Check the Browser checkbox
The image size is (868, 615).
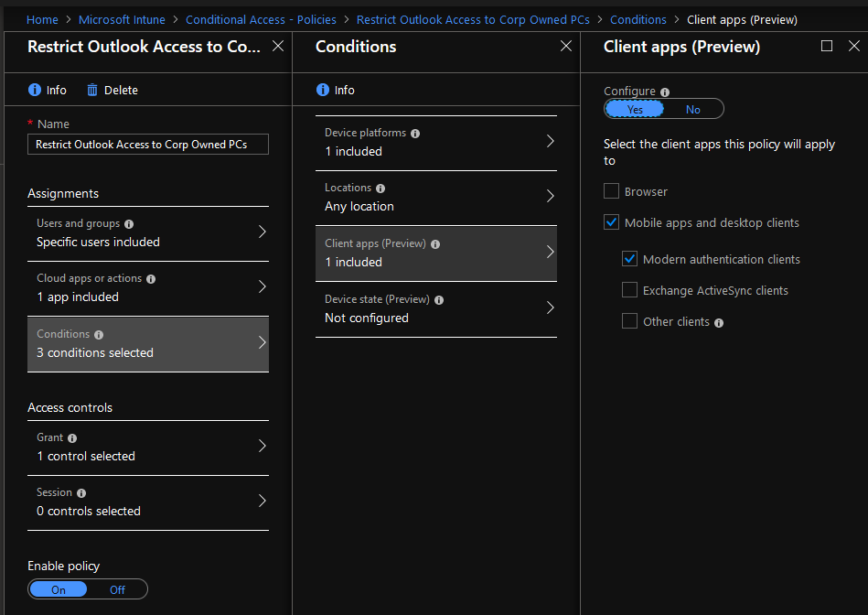612,191
